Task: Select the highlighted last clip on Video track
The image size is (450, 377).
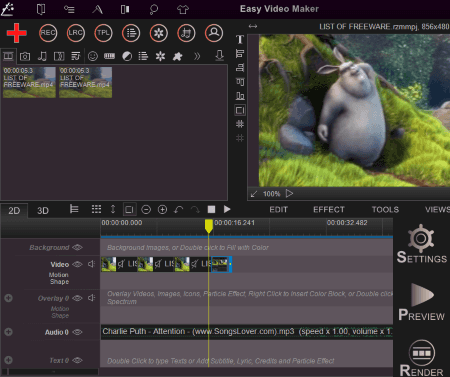Action: point(221,264)
